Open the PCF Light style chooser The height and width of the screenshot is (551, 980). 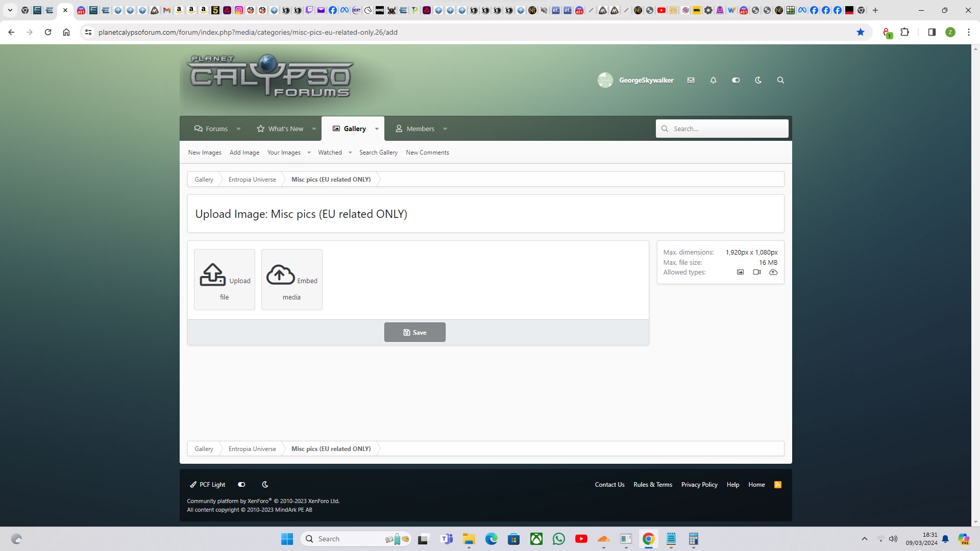tap(208, 485)
